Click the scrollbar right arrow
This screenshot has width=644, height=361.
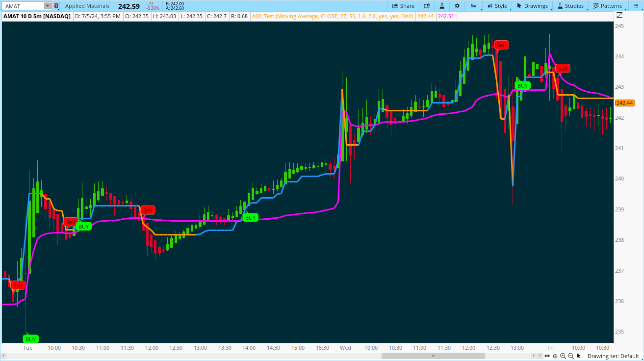539,356
